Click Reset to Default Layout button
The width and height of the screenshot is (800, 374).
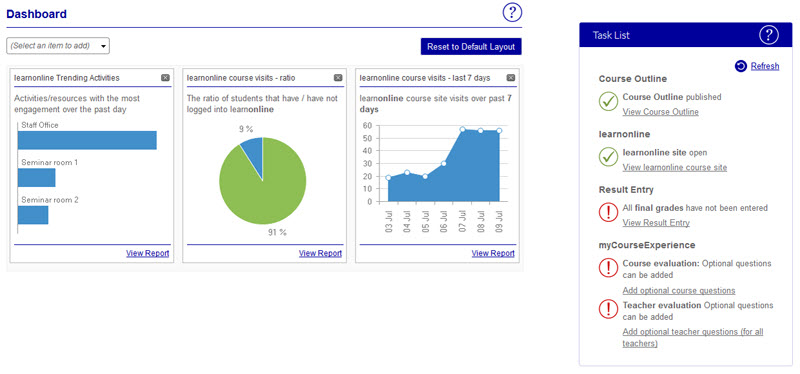click(471, 46)
